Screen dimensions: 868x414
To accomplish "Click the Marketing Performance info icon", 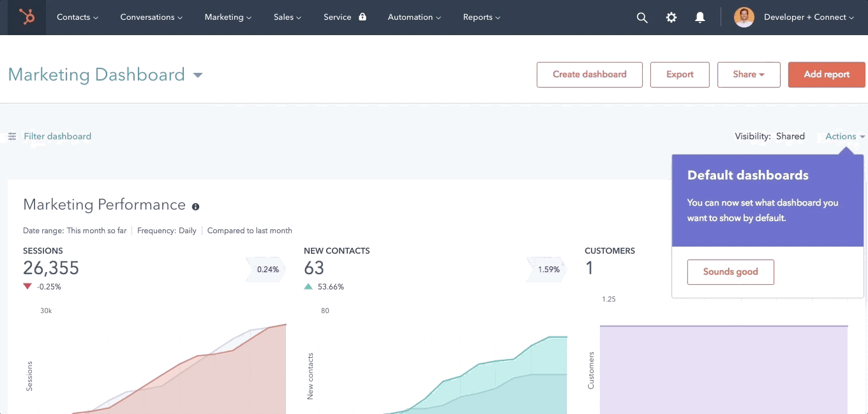I will click(x=196, y=206).
